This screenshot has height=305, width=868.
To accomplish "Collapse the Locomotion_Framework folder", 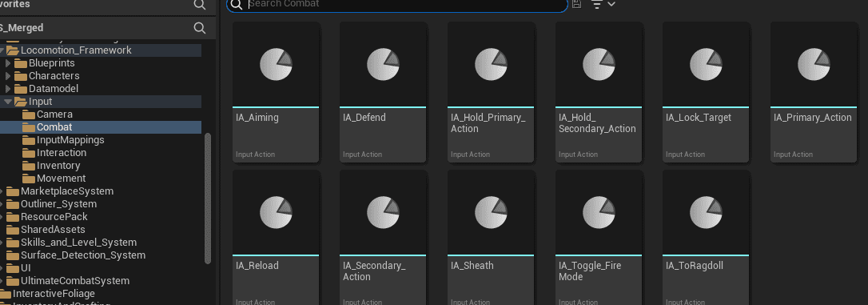I will [2, 50].
